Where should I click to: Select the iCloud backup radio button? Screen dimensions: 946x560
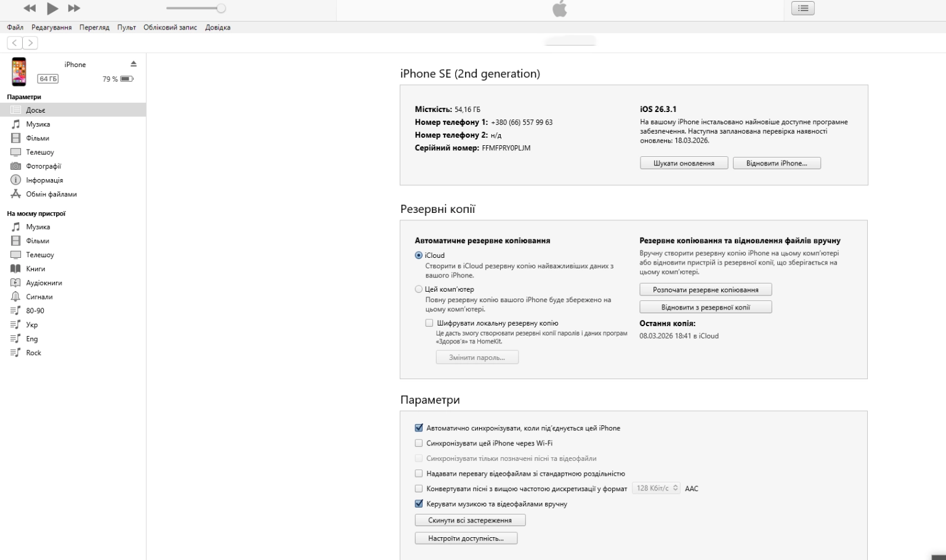click(419, 255)
